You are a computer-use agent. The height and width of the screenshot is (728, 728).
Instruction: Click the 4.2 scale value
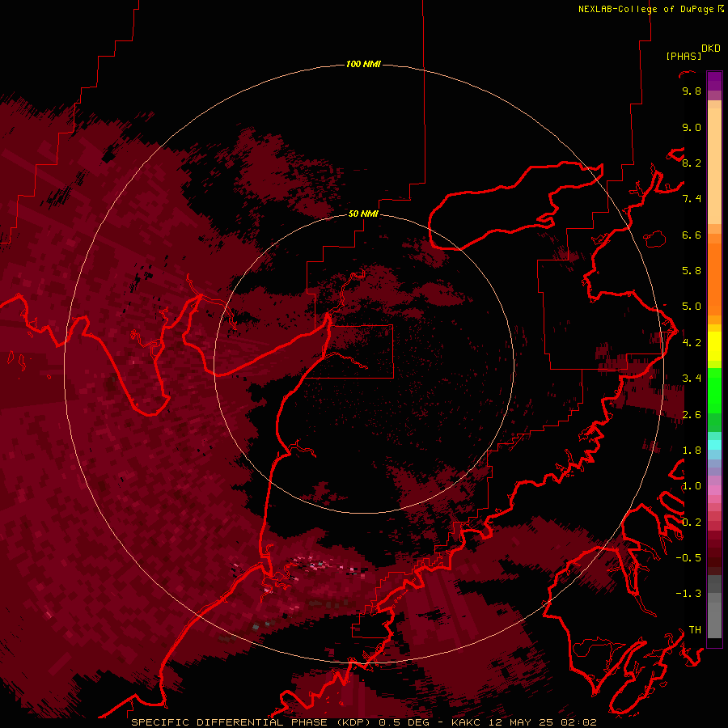(x=692, y=343)
